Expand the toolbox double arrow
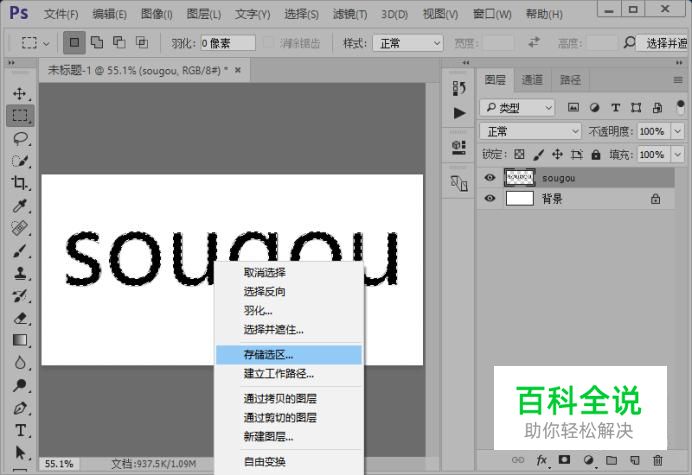The height and width of the screenshot is (475, 692). (11, 63)
